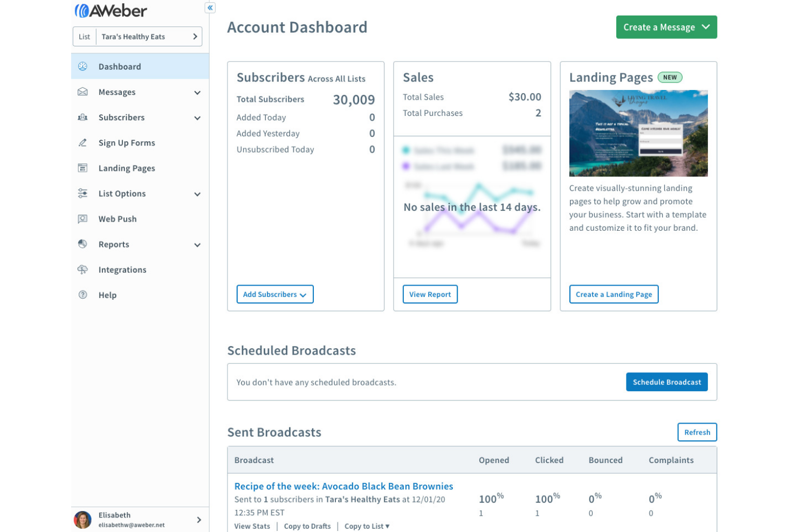Open the Avocado Black Bean Brownies broadcast
798x532 pixels.
[343, 486]
